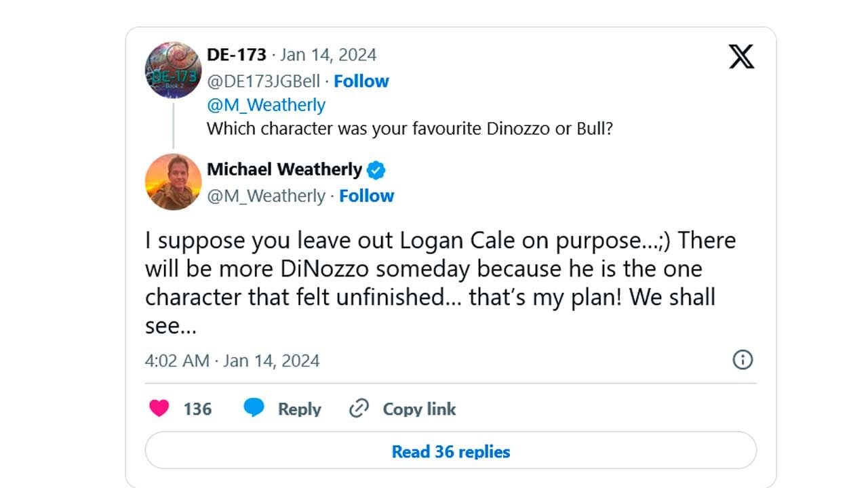
Task: Open the Read 36 replies button
Action: [x=451, y=451]
